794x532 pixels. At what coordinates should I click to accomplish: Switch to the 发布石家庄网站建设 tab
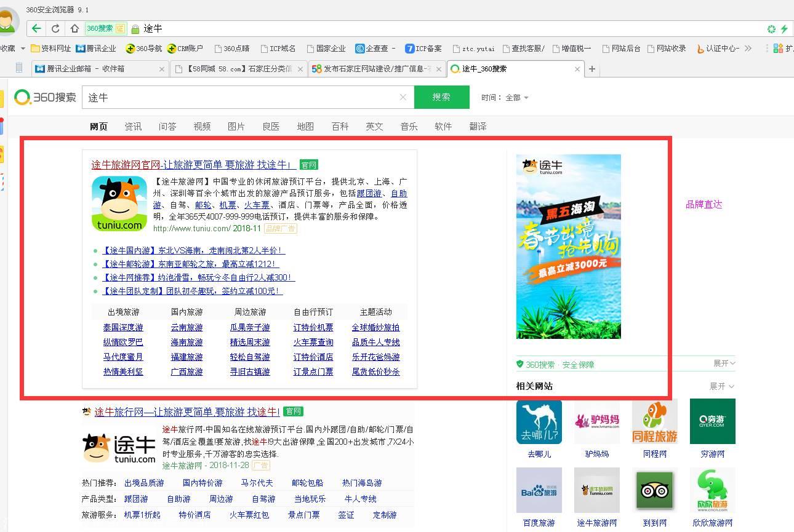coord(377,69)
